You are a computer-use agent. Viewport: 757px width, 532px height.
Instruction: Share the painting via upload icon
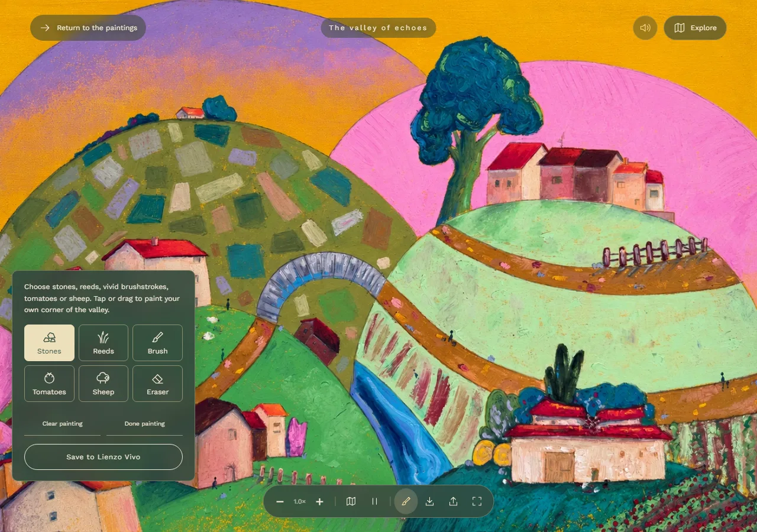[453, 501]
